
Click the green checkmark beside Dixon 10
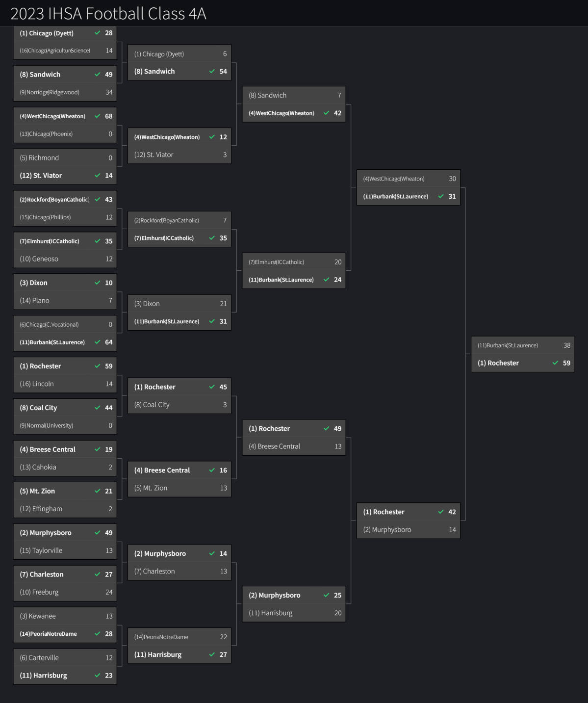pos(97,283)
